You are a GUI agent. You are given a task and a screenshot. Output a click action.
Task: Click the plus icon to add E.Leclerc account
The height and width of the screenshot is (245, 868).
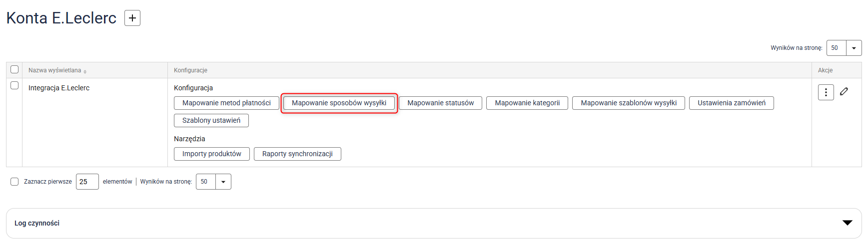point(132,18)
